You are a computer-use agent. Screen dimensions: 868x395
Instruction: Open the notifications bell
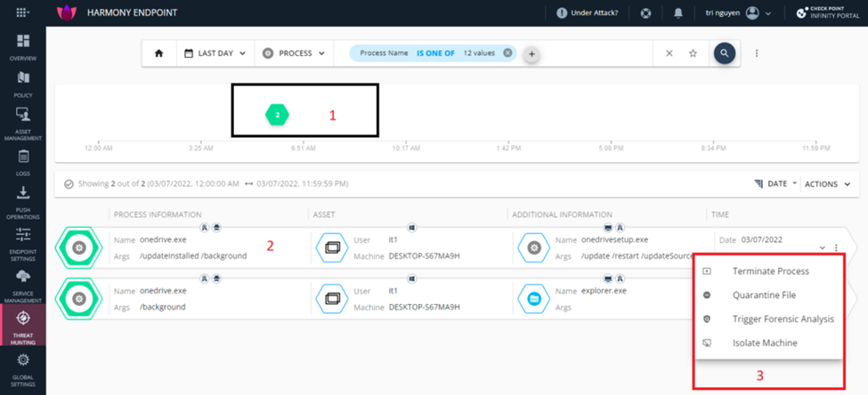coord(678,12)
